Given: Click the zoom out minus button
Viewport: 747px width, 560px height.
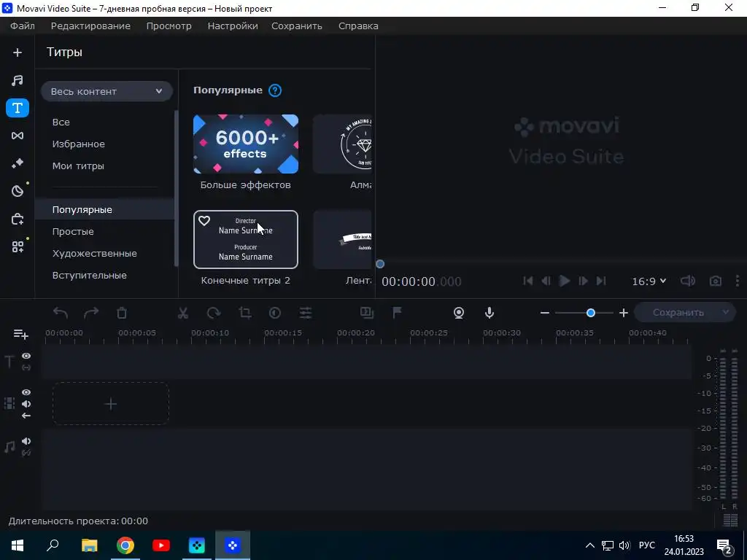Looking at the screenshot, I should [x=545, y=313].
